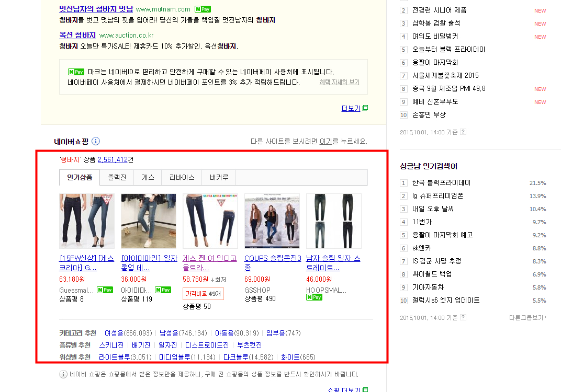The height and width of the screenshot is (392, 561).
Task: Click the info icon before the 네이버 쇼핑은 disclaimer
Action: point(63,374)
